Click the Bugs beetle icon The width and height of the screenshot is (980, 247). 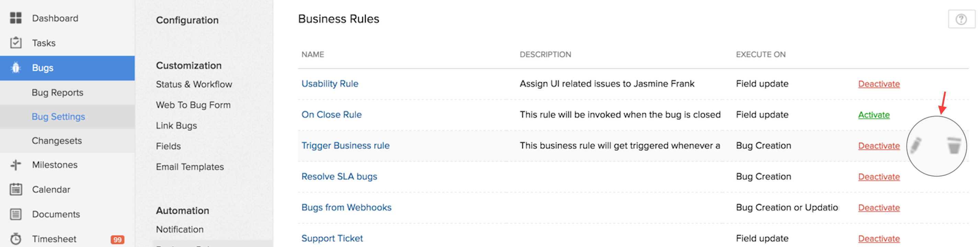pyautogui.click(x=15, y=68)
